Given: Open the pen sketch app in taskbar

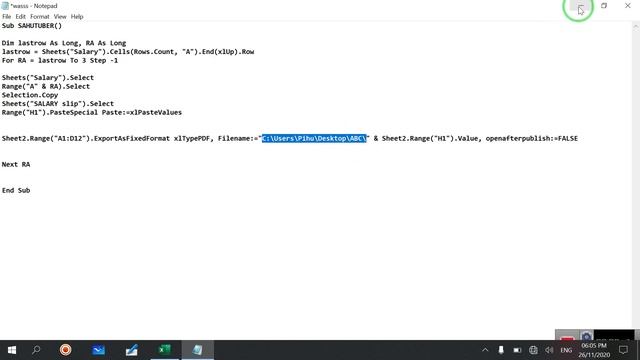Looking at the screenshot, I should coord(131,350).
